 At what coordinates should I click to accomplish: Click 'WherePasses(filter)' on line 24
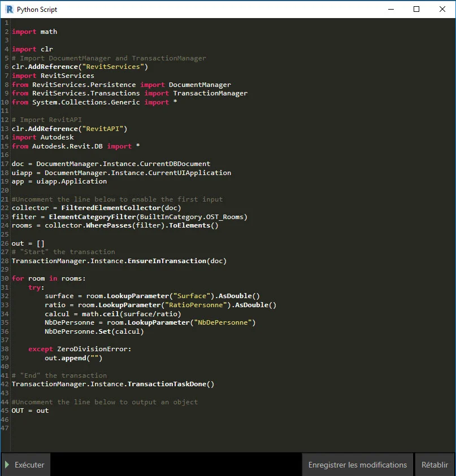(125, 225)
